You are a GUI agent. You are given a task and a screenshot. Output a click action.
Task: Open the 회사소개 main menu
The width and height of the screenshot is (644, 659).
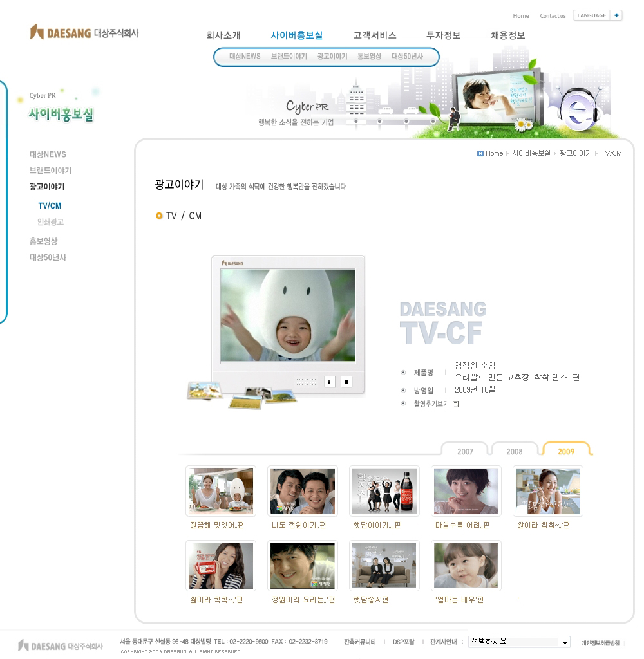[x=223, y=35]
